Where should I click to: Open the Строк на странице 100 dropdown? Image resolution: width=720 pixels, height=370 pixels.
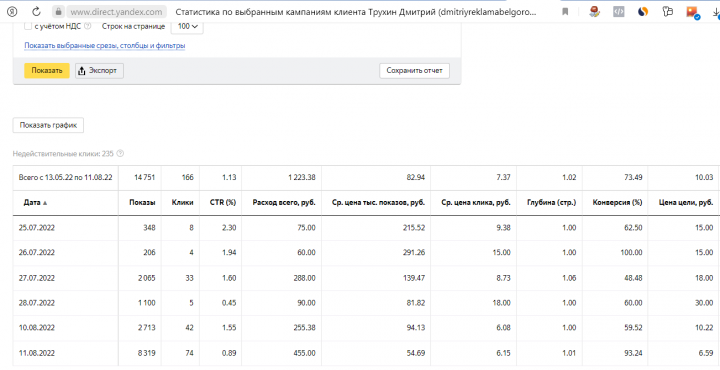tap(187, 27)
